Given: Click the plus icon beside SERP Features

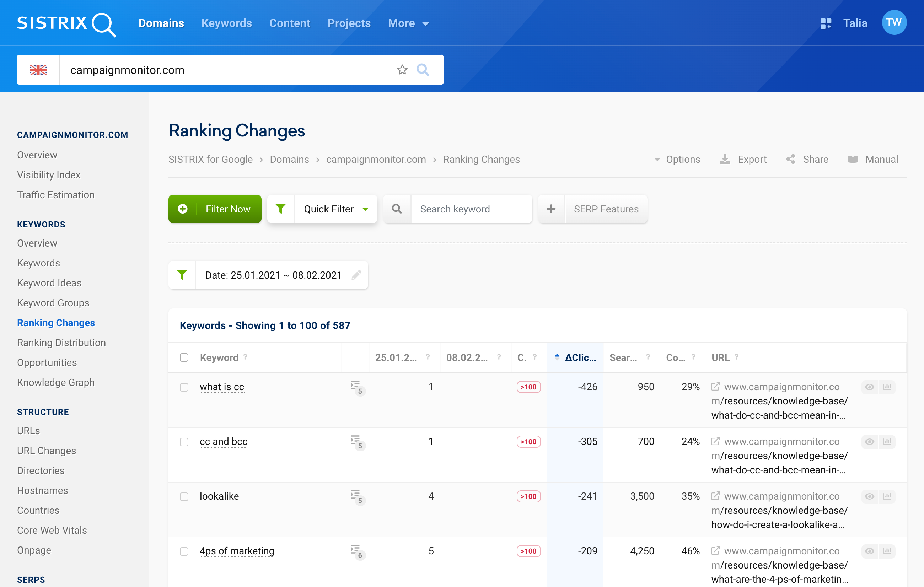Looking at the screenshot, I should [551, 209].
